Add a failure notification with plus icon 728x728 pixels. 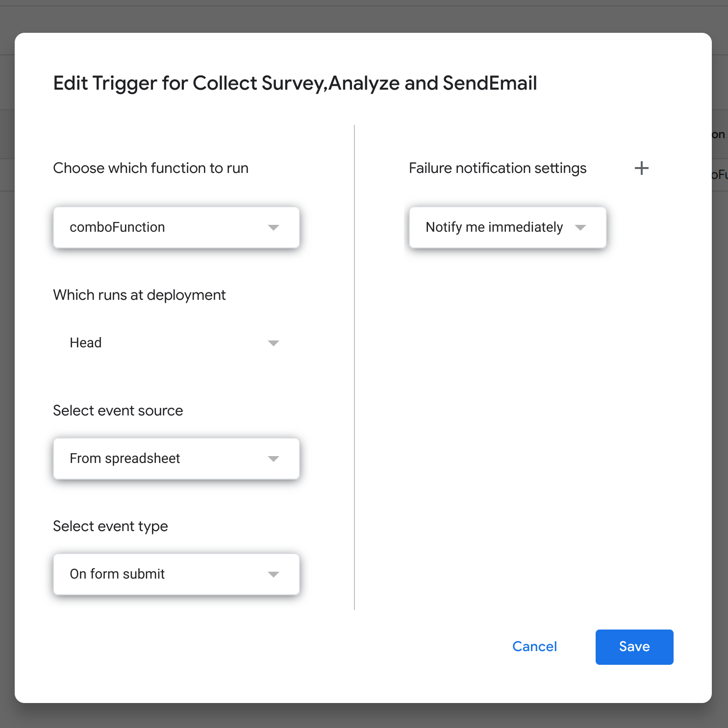click(x=641, y=169)
